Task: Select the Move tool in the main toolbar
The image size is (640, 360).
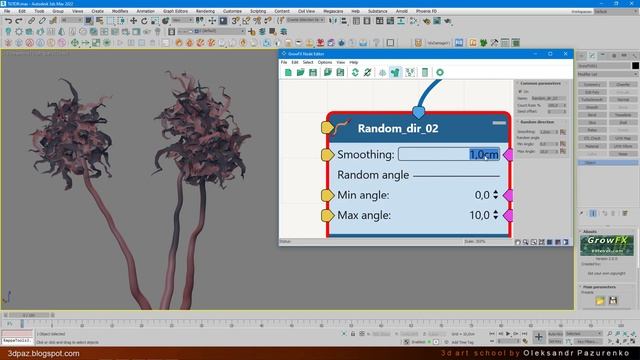Action: click(133, 20)
